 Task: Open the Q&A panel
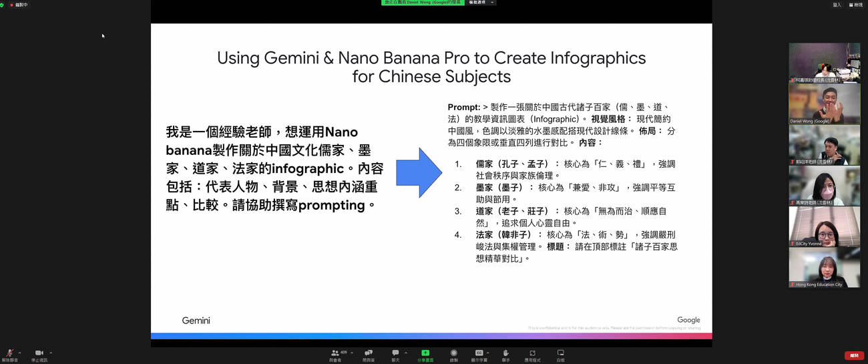(x=368, y=355)
